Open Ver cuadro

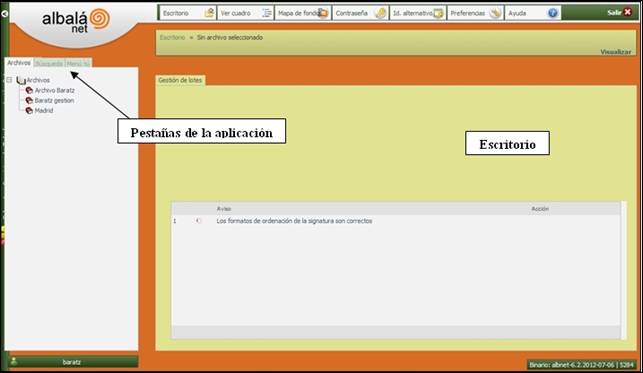point(245,13)
